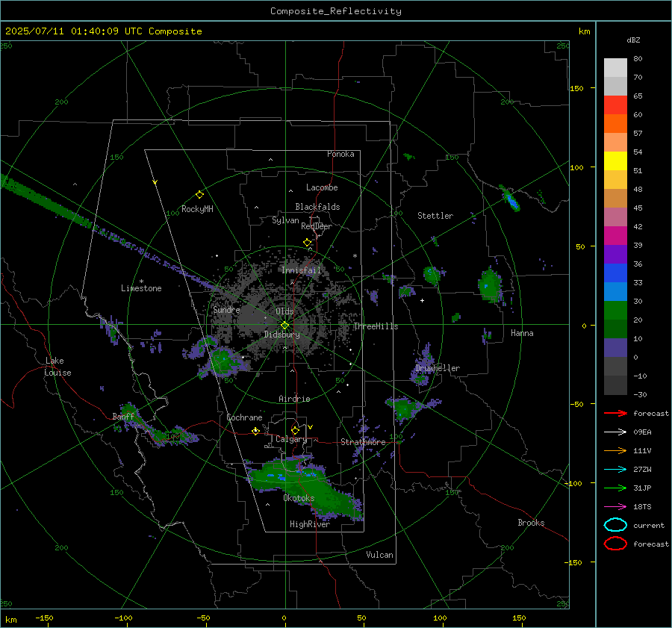
Task: Click the red forecast ellipse in legend
Action: pyautogui.click(x=615, y=544)
